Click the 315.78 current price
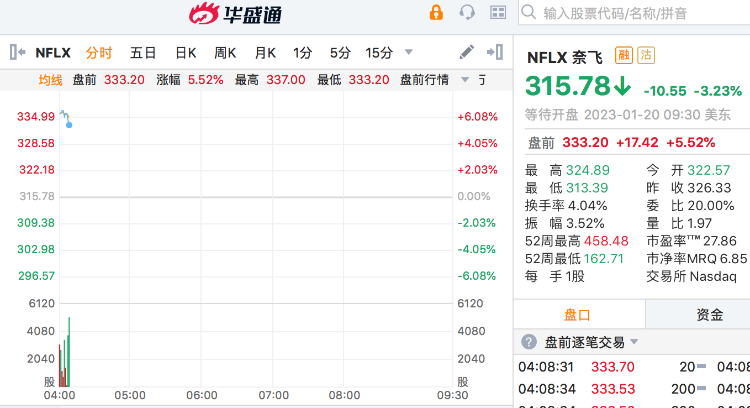 (x=568, y=86)
